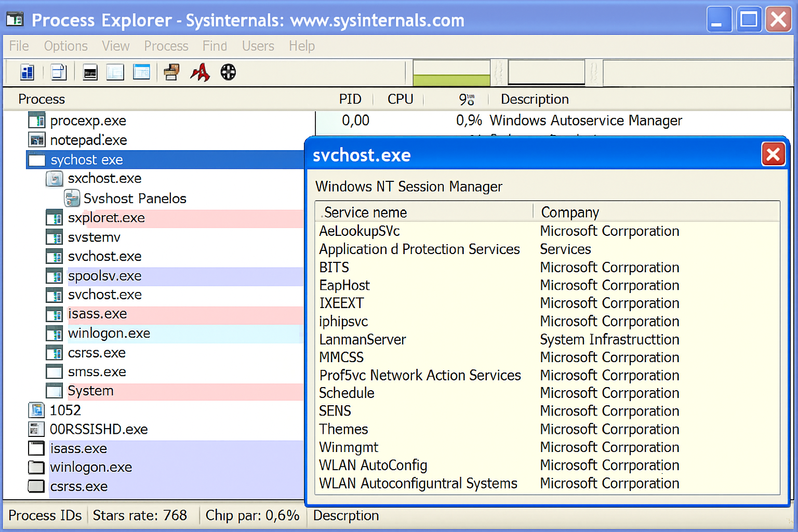Select the AeLookupSVc service entry
This screenshot has width=798, height=532.
coord(360,231)
